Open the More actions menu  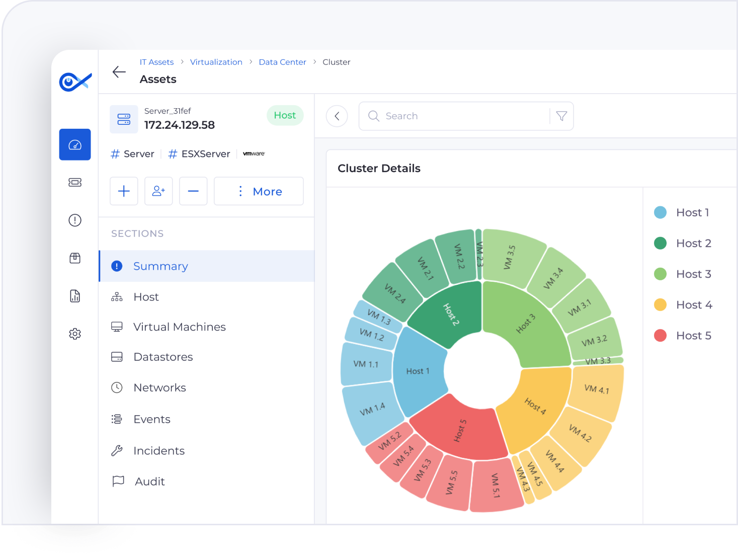259,191
